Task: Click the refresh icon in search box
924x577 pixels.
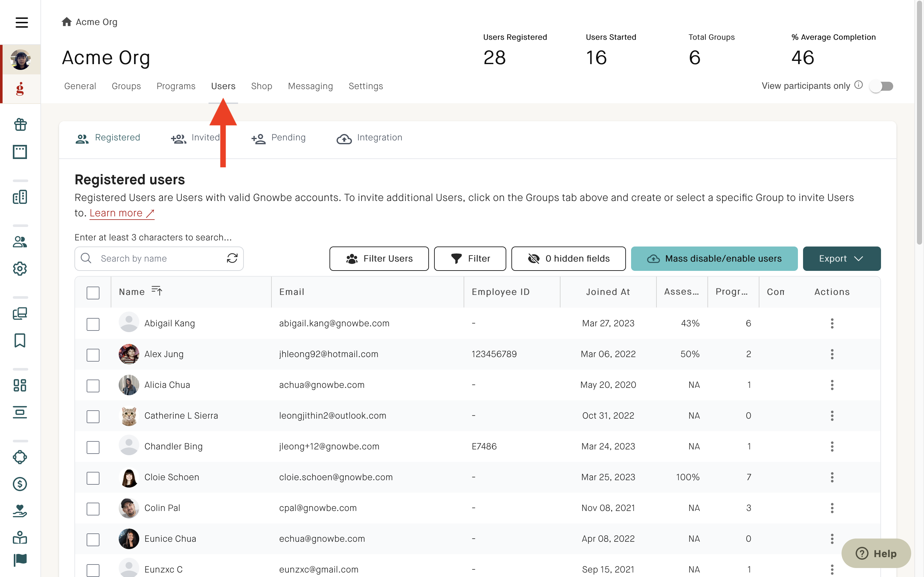Action: tap(232, 258)
